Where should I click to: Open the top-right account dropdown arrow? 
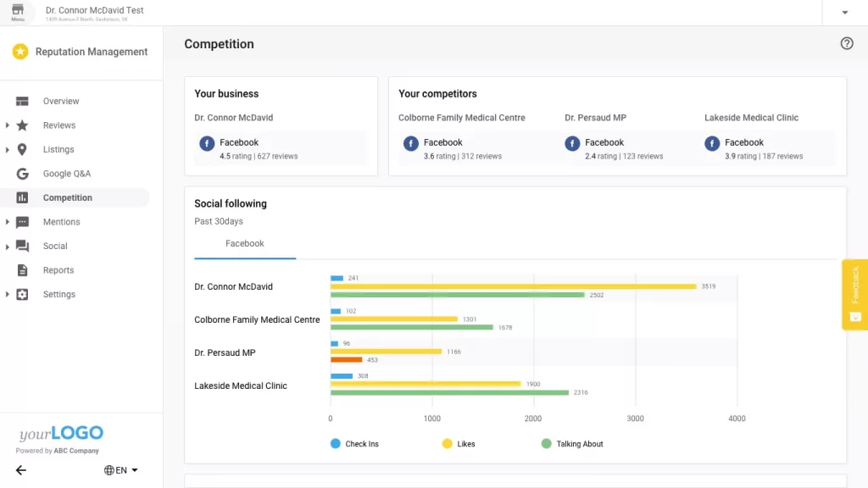click(845, 13)
